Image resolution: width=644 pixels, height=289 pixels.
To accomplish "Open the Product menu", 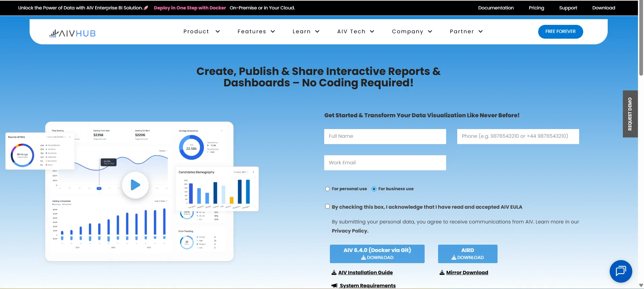I will click(x=196, y=32).
